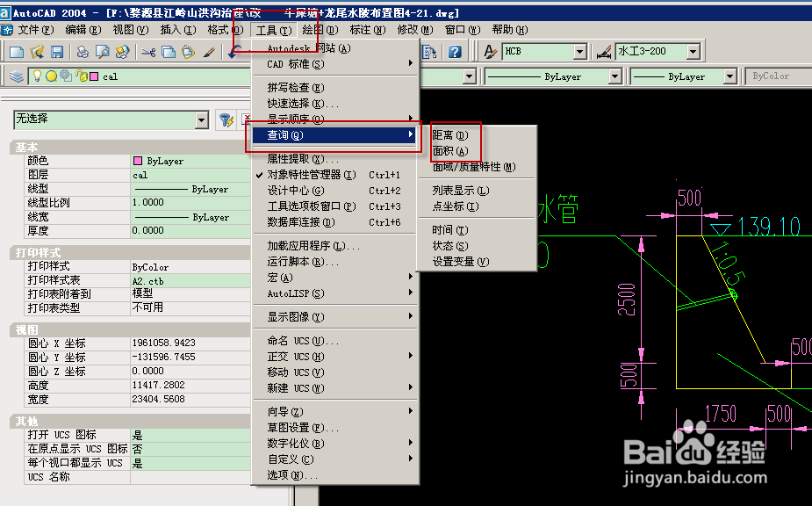812x506 pixels.
Task: Click the Copy icon
Action: click(169, 52)
